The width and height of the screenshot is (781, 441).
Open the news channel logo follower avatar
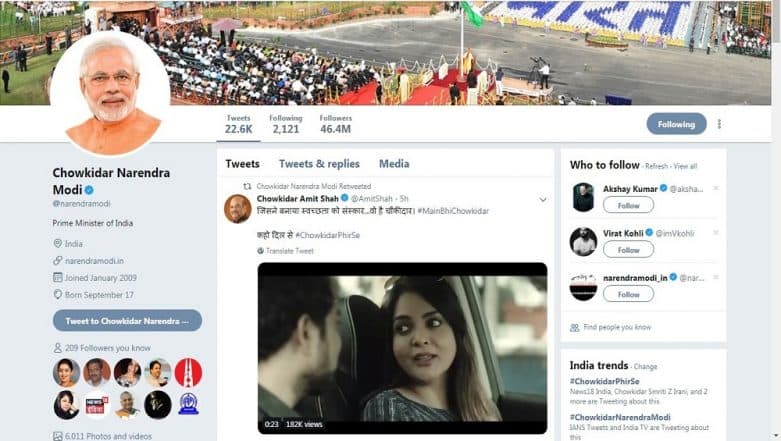97,405
